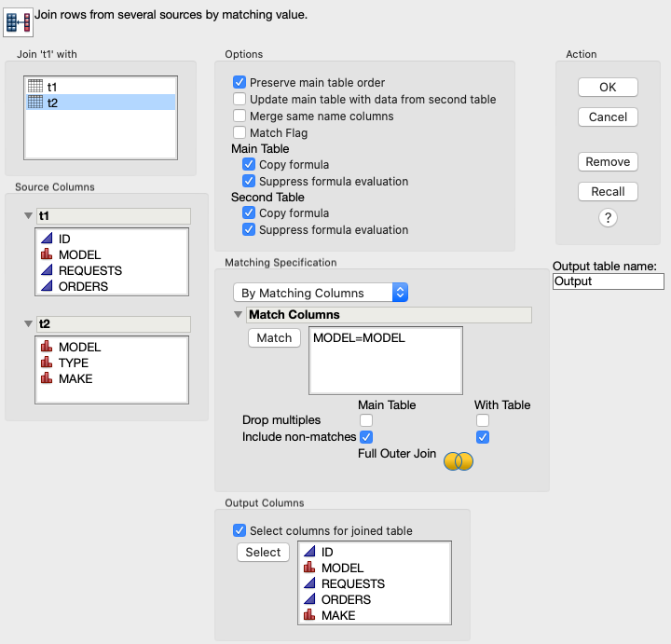This screenshot has width=671, height=644.
Task: Enable Merge same name columns
Action: tap(240, 116)
